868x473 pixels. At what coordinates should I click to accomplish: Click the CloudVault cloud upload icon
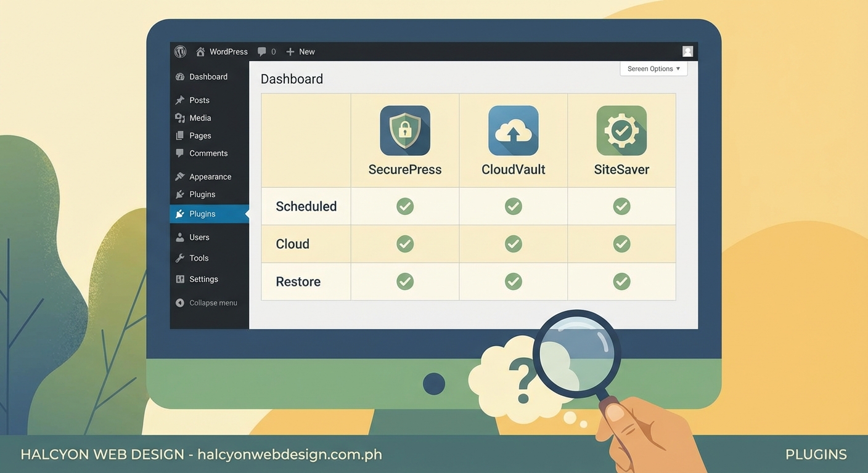[513, 130]
